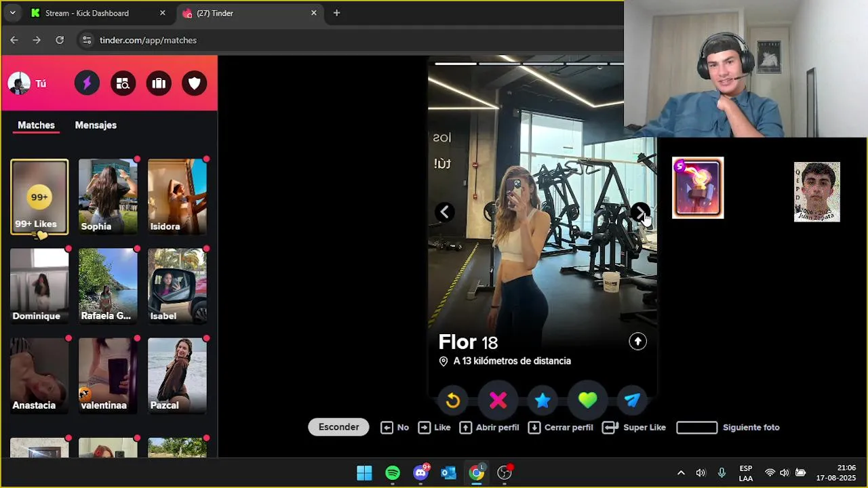Open the tab search dropdown

12,13
